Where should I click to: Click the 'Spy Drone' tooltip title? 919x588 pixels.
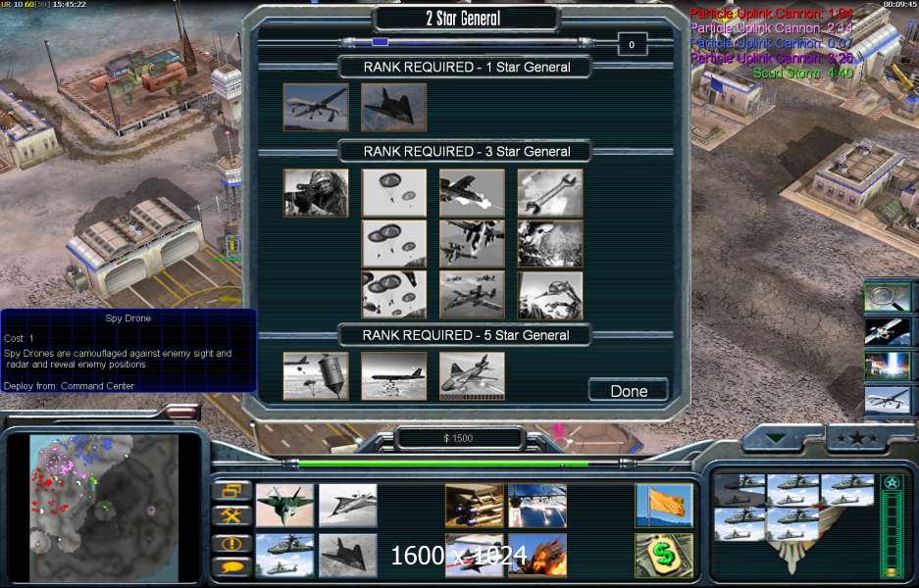(128, 318)
